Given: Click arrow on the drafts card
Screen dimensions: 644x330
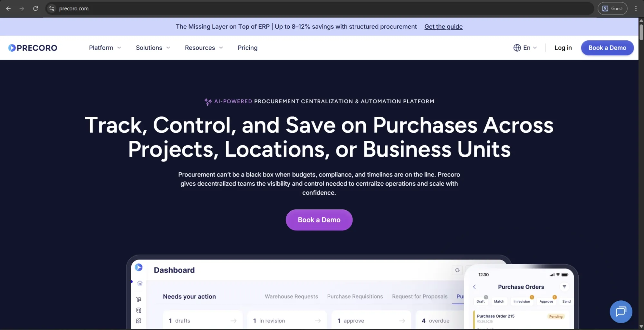Looking at the screenshot, I should tap(234, 321).
